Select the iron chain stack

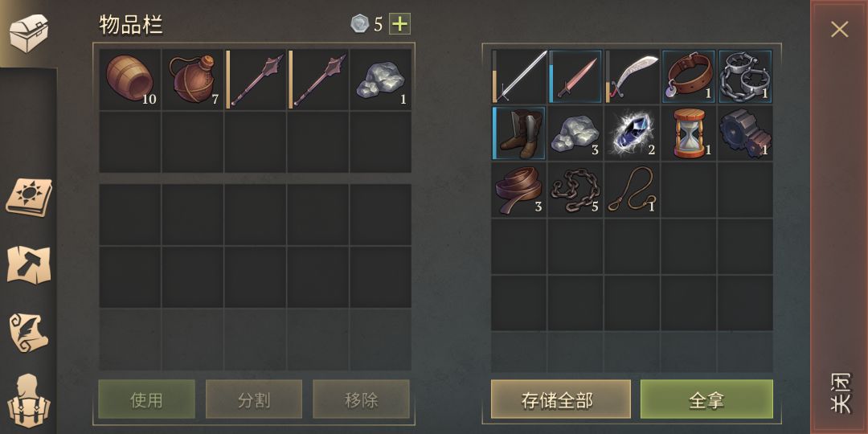pyautogui.click(x=575, y=190)
